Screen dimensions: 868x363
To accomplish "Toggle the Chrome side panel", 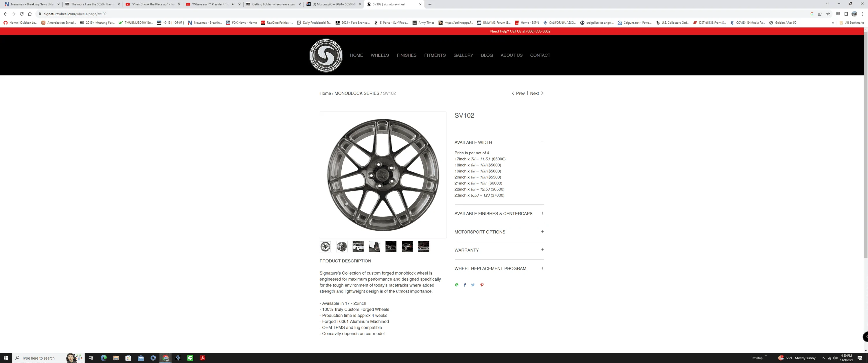I will coord(846,14).
